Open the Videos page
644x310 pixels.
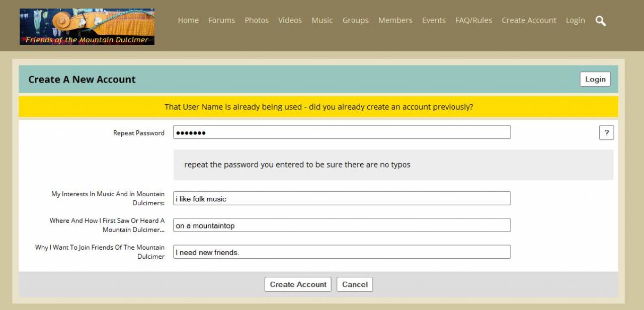point(290,21)
